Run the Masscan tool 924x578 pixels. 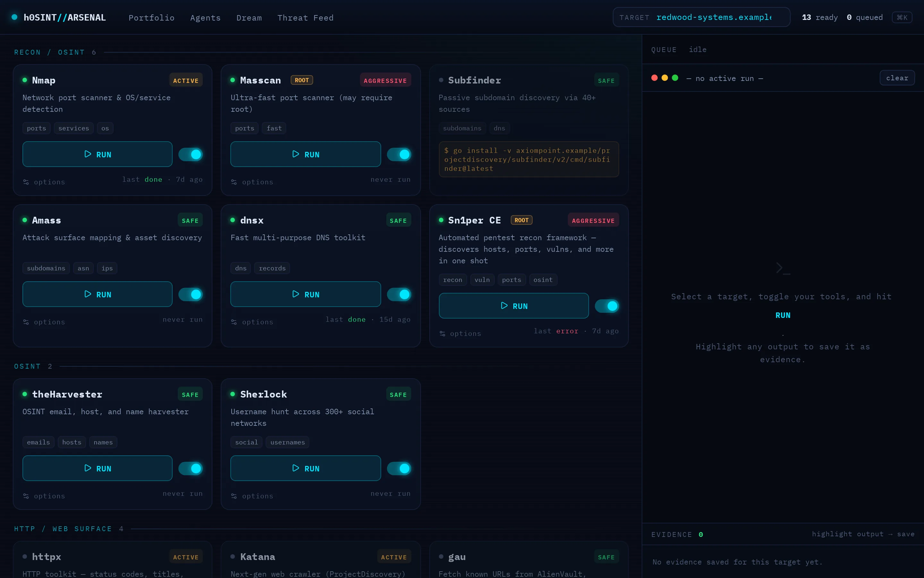(x=305, y=154)
